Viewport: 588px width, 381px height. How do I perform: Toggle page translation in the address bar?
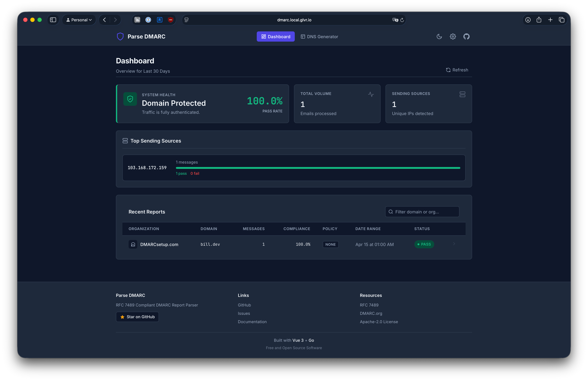(x=395, y=20)
